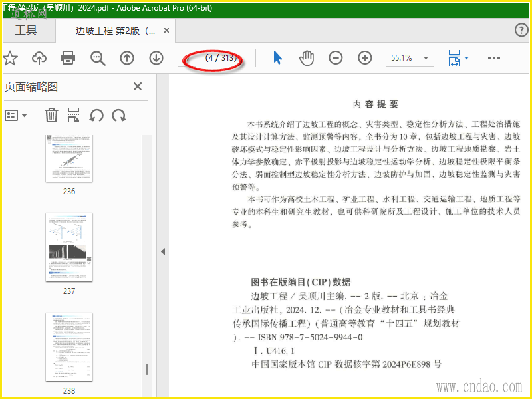Screen dimensions: 532x399
Task: Click the delete pages trash icon
Action: [x=51, y=115]
